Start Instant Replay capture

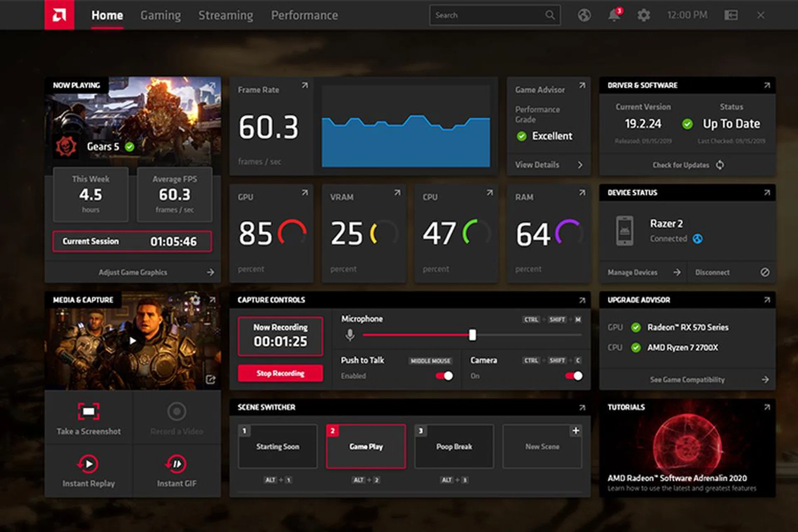pos(88,464)
